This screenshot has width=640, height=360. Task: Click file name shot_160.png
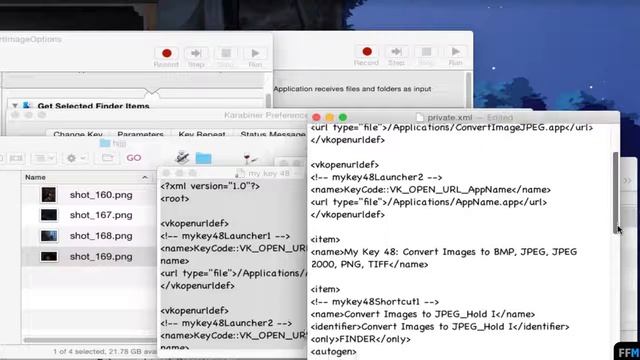point(101,195)
